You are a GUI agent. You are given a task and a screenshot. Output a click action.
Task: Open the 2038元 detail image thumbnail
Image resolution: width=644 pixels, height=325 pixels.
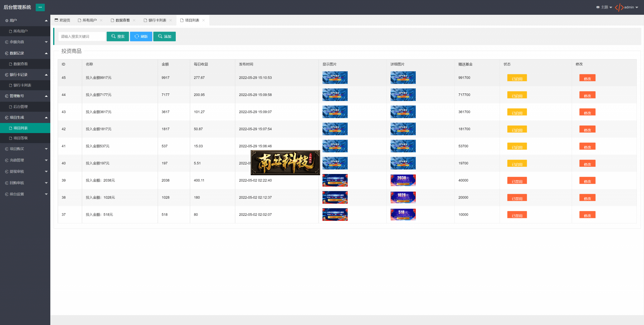[x=403, y=180]
